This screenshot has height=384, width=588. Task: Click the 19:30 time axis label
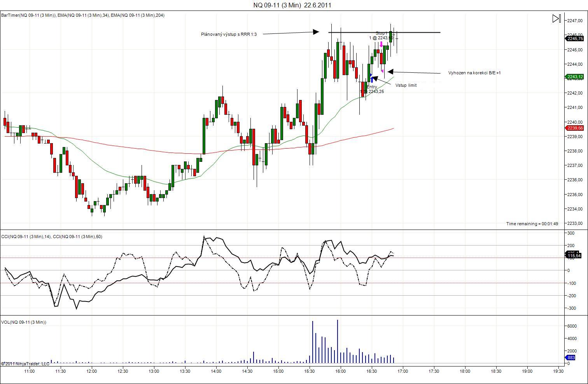pyautogui.click(x=558, y=371)
